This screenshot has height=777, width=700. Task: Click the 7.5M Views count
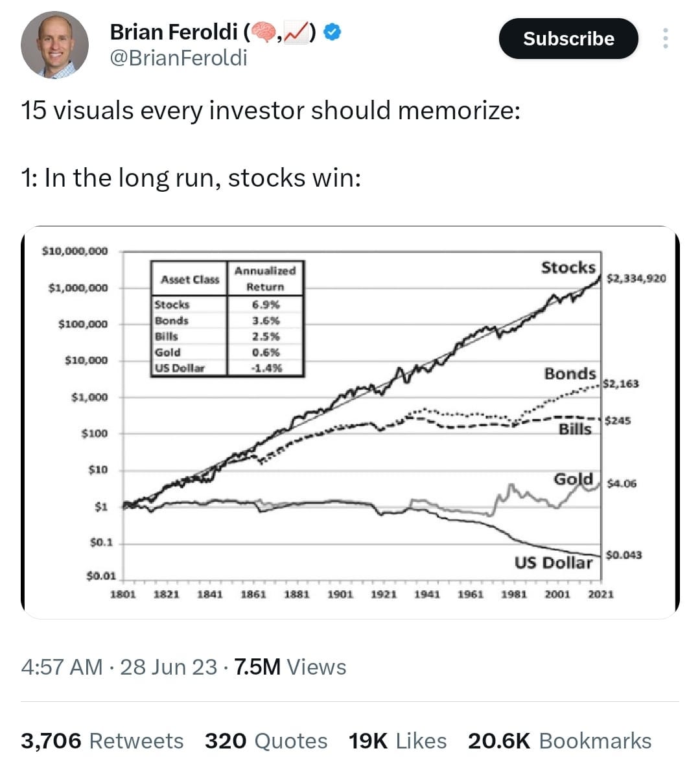[x=290, y=667]
